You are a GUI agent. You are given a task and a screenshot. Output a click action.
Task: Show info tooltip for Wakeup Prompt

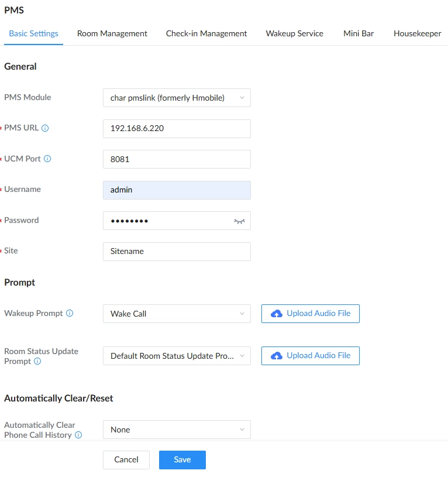click(70, 313)
